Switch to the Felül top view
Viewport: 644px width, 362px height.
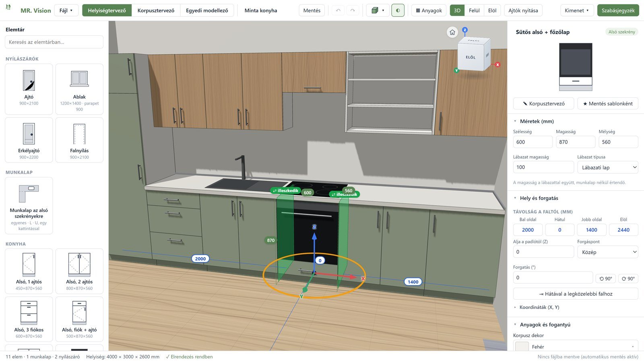click(474, 10)
